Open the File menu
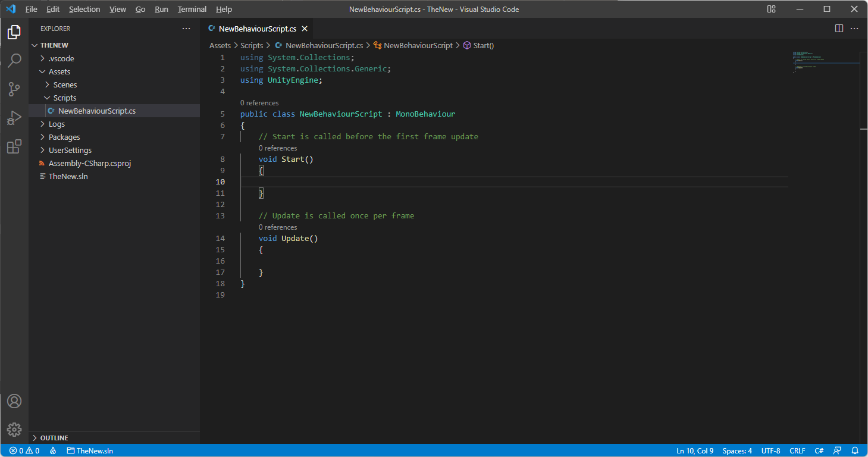868x457 pixels. click(x=32, y=9)
